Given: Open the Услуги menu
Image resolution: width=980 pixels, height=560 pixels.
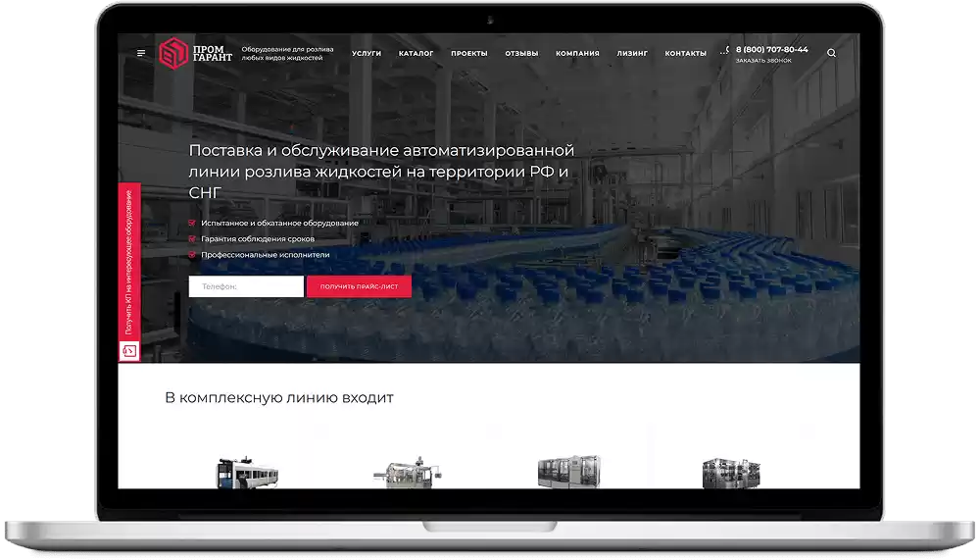Looking at the screenshot, I should click(367, 53).
